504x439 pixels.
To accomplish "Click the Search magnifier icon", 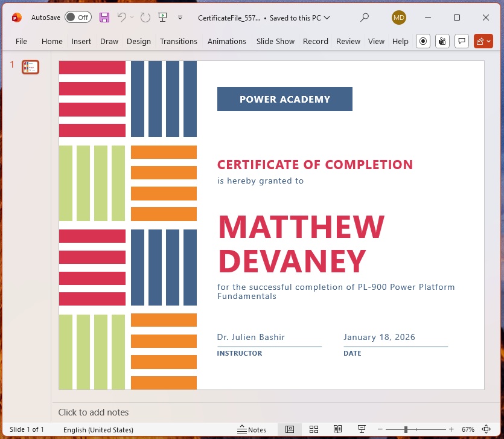I will [x=365, y=18].
